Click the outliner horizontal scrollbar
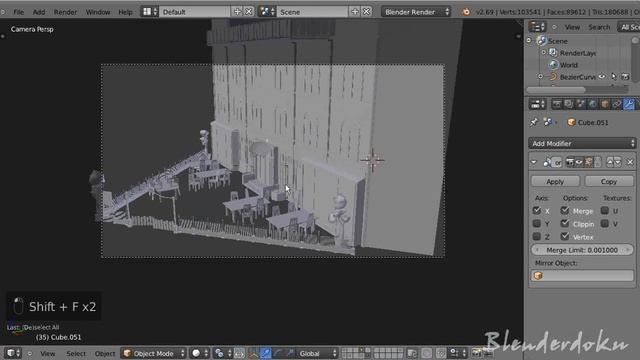 pos(556,89)
